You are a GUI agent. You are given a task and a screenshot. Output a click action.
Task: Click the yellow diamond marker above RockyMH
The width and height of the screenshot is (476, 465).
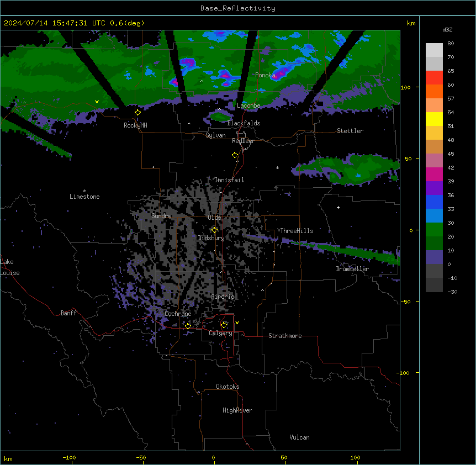[138, 113]
